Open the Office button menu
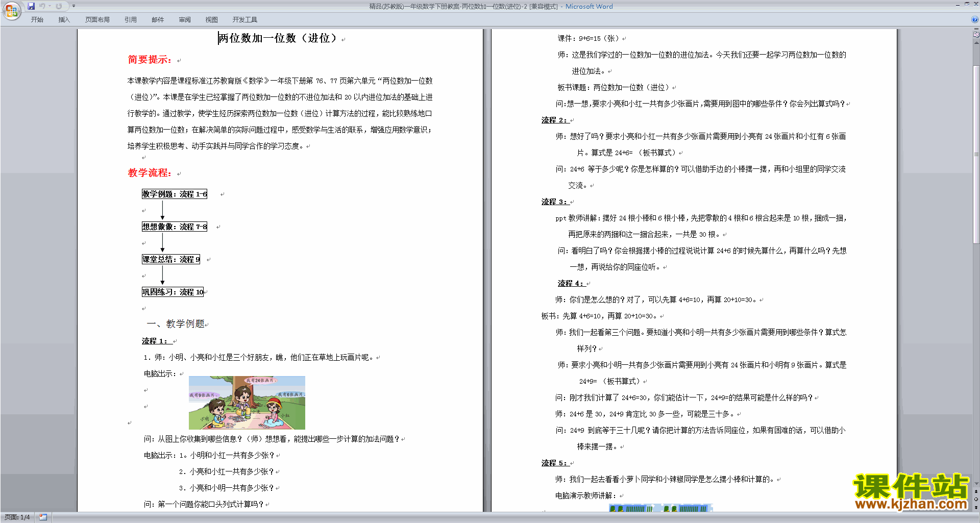The height and width of the screenshot is (523, 980). coord(11,10)
